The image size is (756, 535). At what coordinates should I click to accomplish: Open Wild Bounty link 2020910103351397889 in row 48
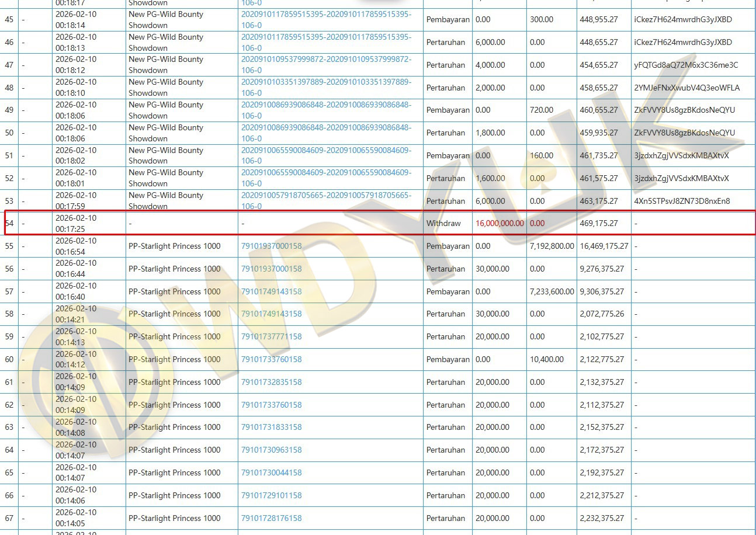(326, 82)
